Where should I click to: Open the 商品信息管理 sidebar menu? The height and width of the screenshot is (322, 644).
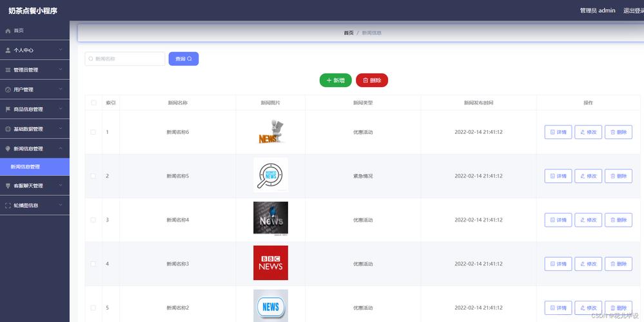tap(35, 109)
